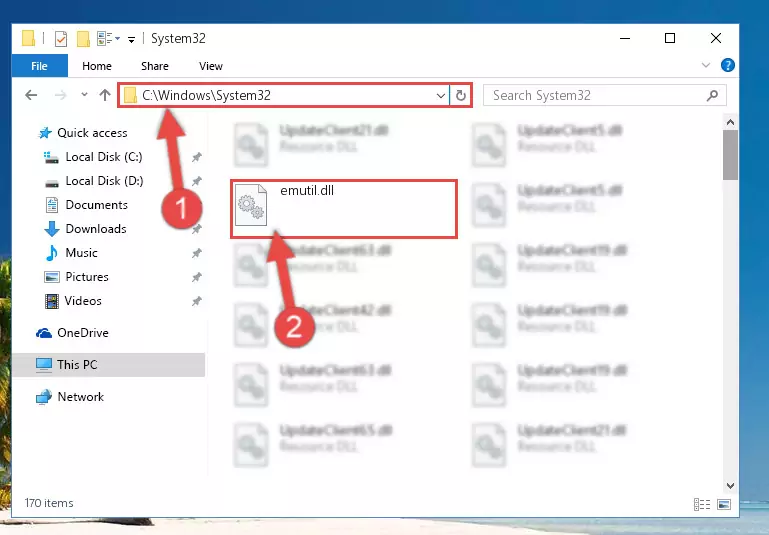The image size is (769, 535).
Task: Open Downloads in navigation pane
Action: (96, 229)
